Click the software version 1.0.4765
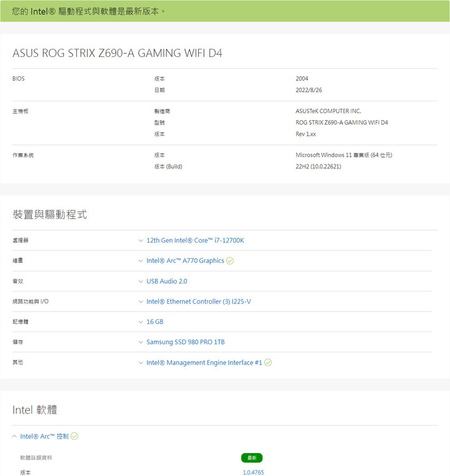Screen dimensions: 450x476 click(x=253, y=472)
